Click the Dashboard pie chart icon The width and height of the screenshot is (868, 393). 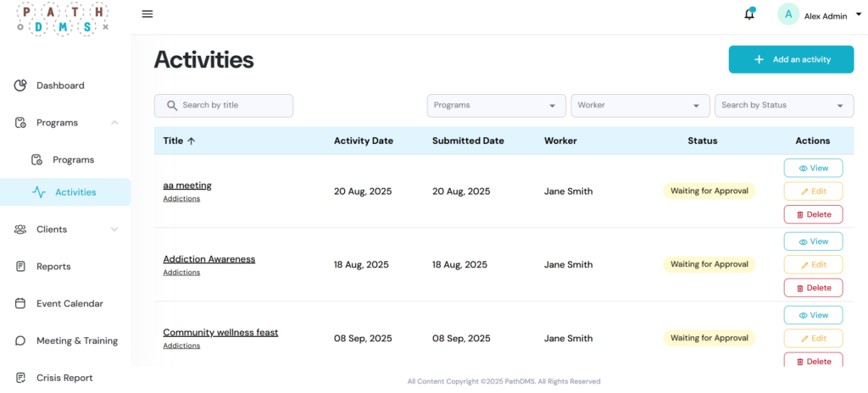pos(20,86)
